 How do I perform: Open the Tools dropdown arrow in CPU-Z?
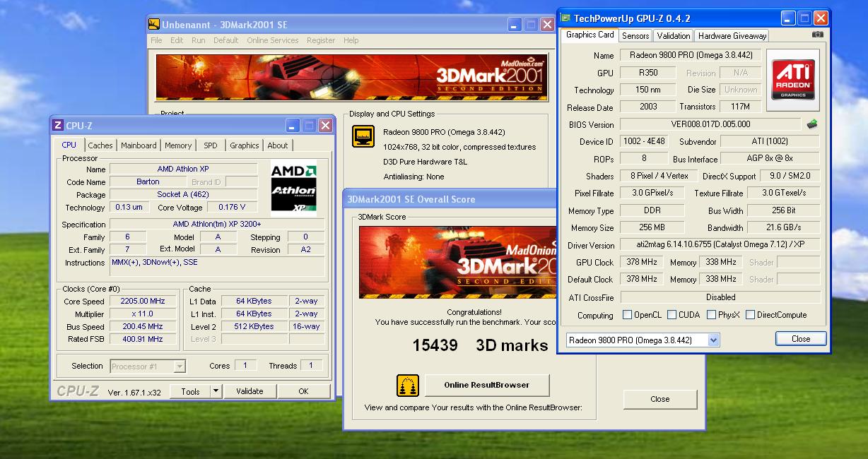(216, 391)
